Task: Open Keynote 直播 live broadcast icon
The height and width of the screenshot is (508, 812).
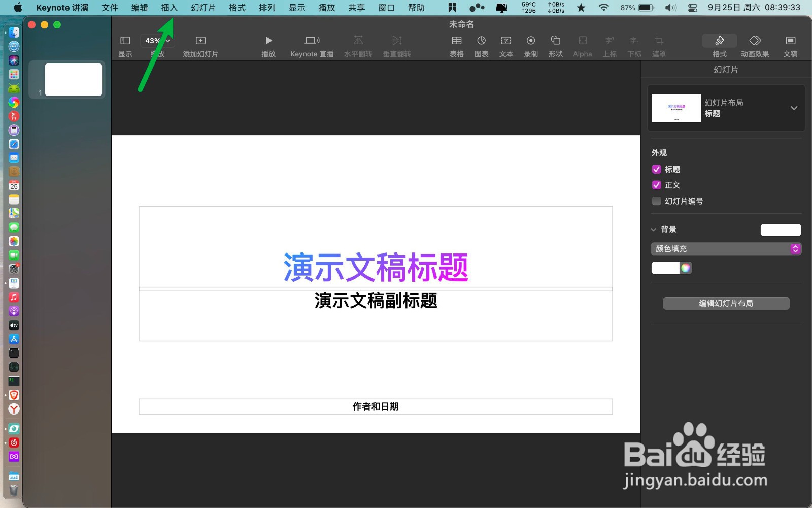Action: point(312,41)
